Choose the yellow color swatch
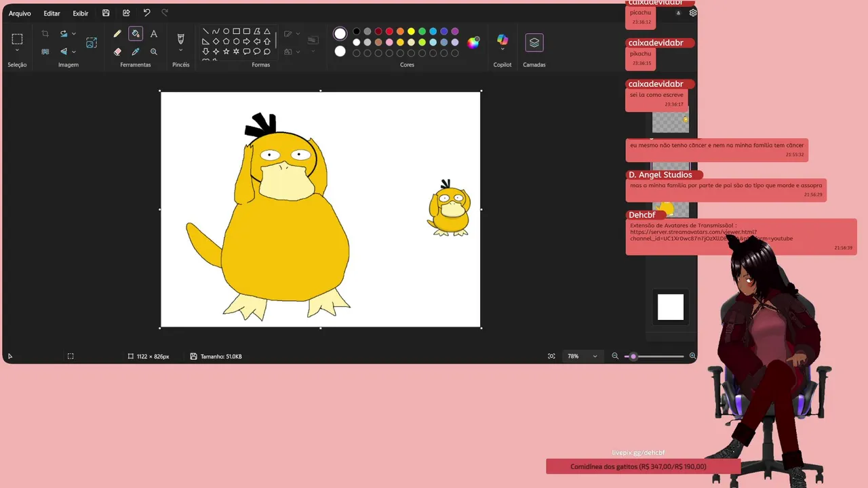This screenshot has height=488, width=868. [x=411, y=31]
